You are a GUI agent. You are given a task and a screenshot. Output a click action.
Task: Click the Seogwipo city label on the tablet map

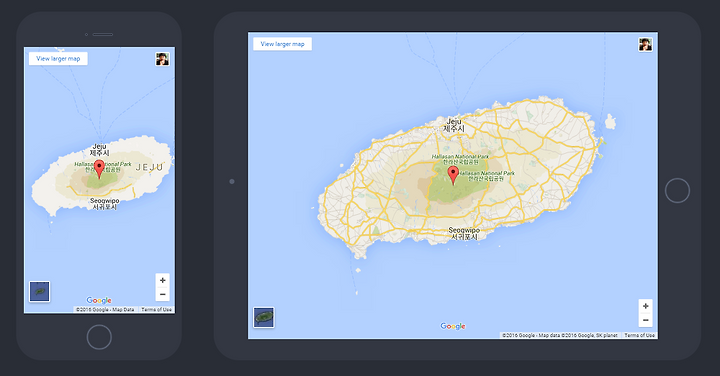tap(464, 233)
